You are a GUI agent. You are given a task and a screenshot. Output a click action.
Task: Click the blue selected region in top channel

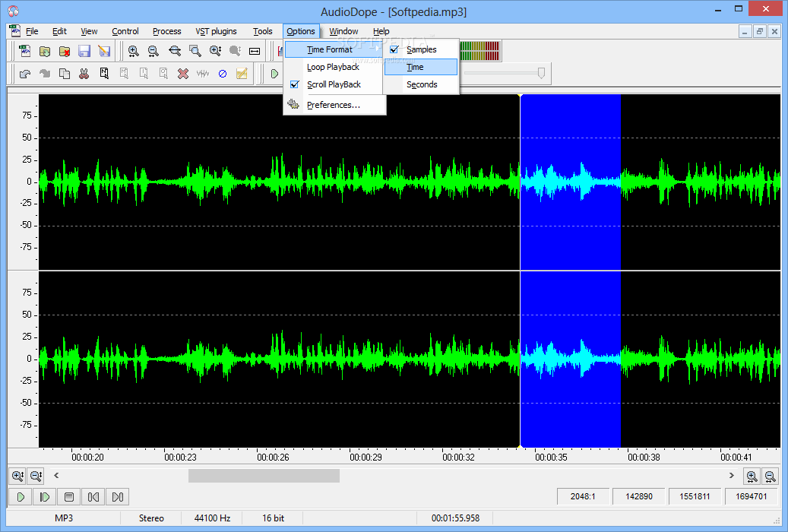pyautogui.click(x=571, y=182)
